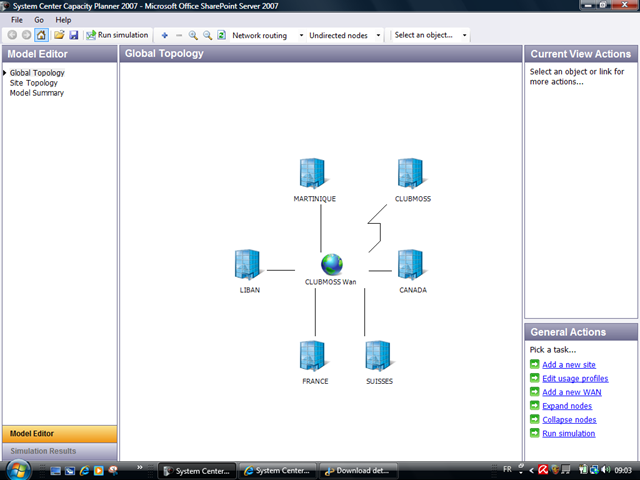
Task: Click the Add a new WAN link
Action: click(571, 392)
